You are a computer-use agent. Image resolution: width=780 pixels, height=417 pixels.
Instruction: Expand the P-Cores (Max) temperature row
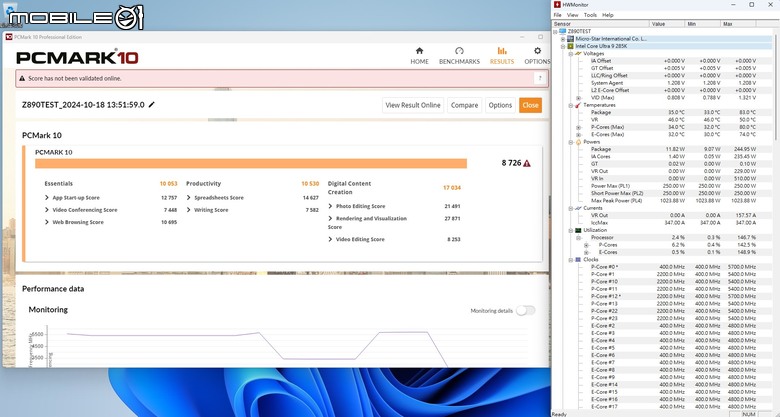tap(579, 127)
